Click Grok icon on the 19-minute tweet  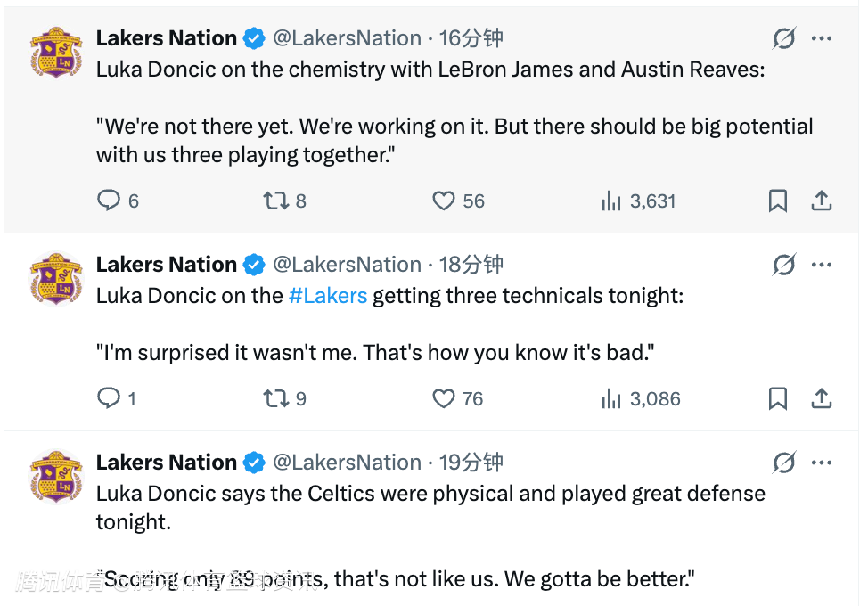(784, 463)
